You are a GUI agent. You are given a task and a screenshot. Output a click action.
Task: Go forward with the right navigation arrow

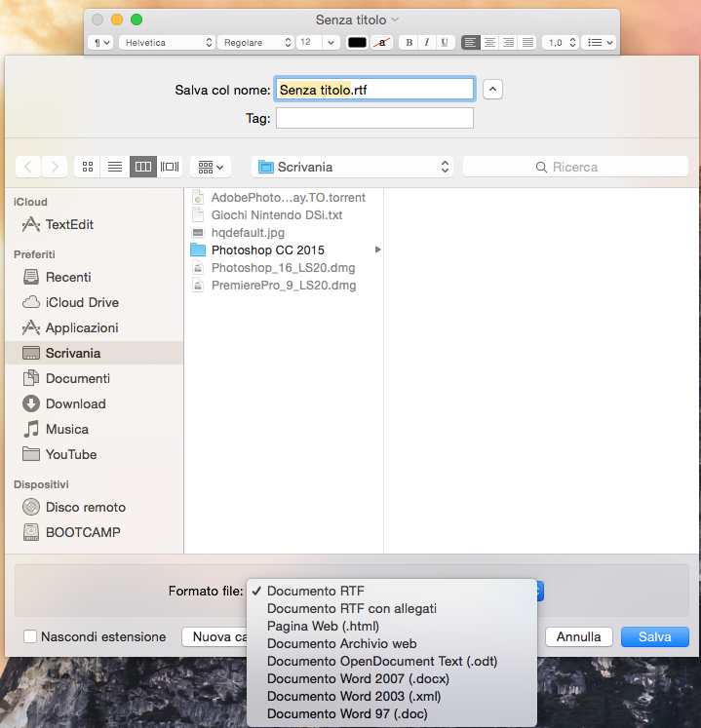pyautogui.click(x=55, y=167)
